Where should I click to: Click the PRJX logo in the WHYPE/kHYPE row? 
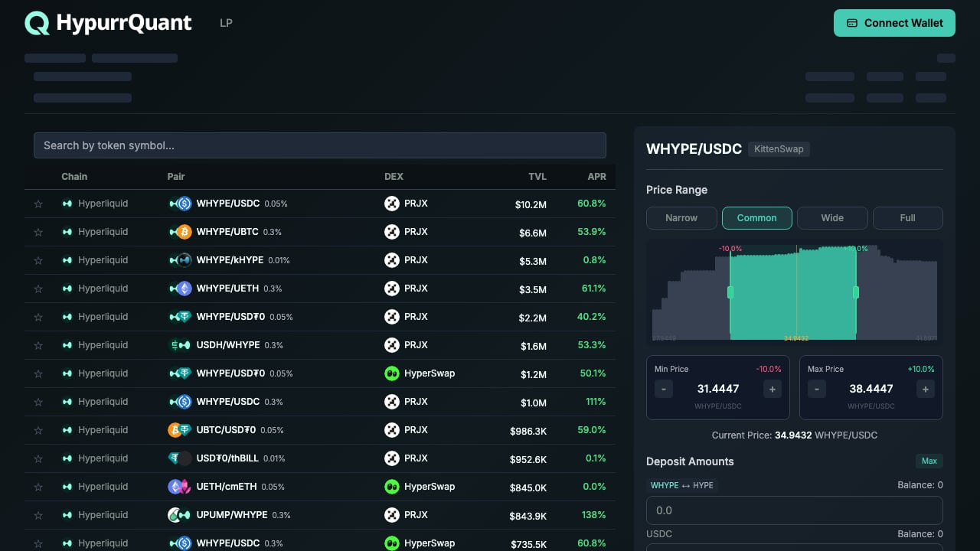[392, 260]
